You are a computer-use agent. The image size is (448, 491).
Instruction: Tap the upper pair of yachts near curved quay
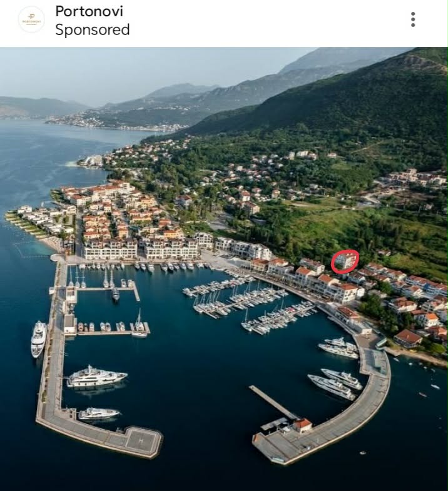coord(339,348)
